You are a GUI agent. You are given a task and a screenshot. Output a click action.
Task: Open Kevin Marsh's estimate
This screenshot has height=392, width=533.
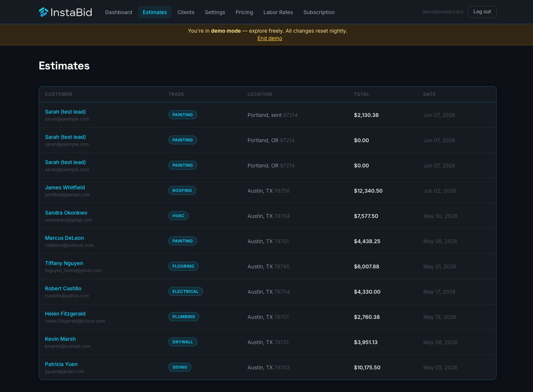tap(60, 339)
